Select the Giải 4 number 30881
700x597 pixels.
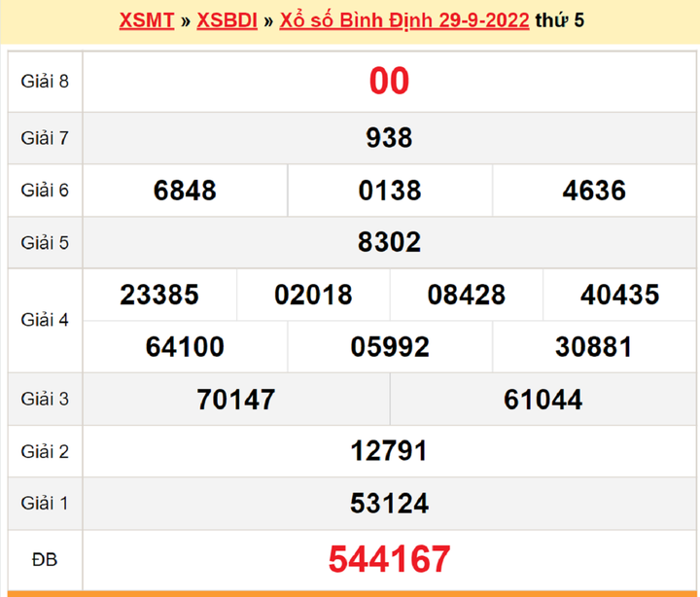(x=594, y=346)
